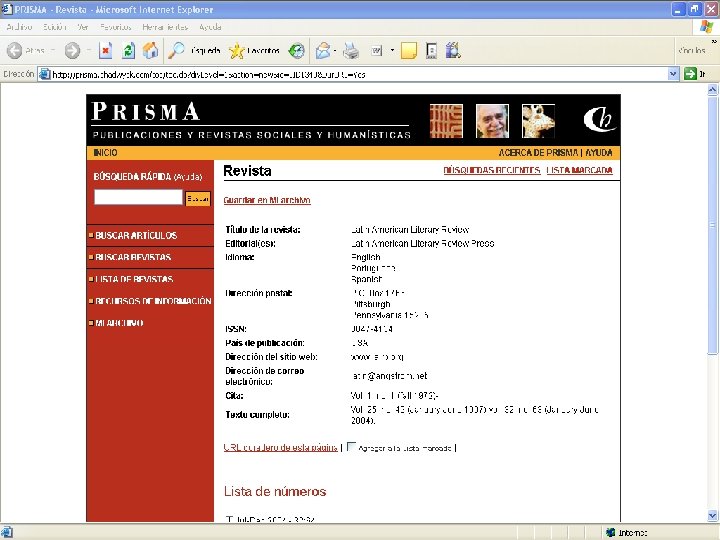Screen dimensions: 720x540
Task: Click the man's portrait header thumbnail
Action: pyautogui.click(x=492, y=121)
